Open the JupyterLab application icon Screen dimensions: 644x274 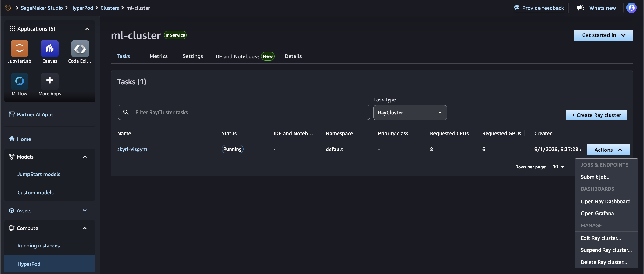[x=20, y=49]
